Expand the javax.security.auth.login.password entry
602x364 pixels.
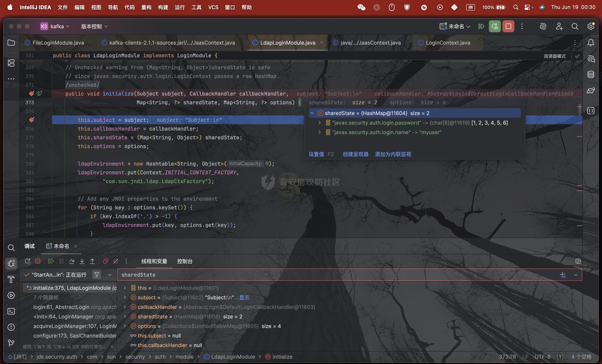pos(319,123)
